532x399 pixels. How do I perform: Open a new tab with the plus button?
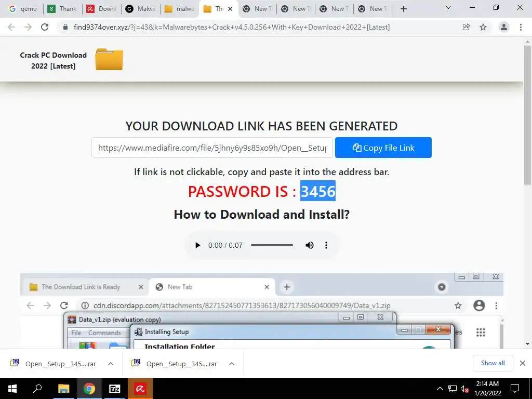coord(403,9)
